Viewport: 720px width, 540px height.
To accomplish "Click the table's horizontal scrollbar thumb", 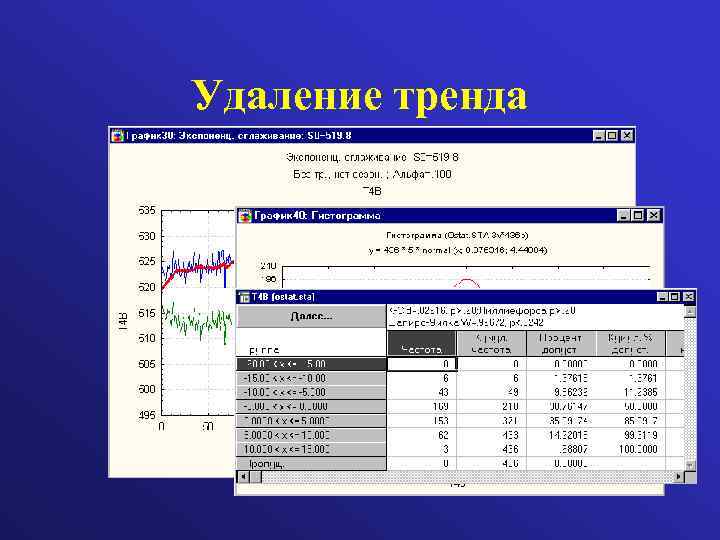I will (x=255, y=477).
